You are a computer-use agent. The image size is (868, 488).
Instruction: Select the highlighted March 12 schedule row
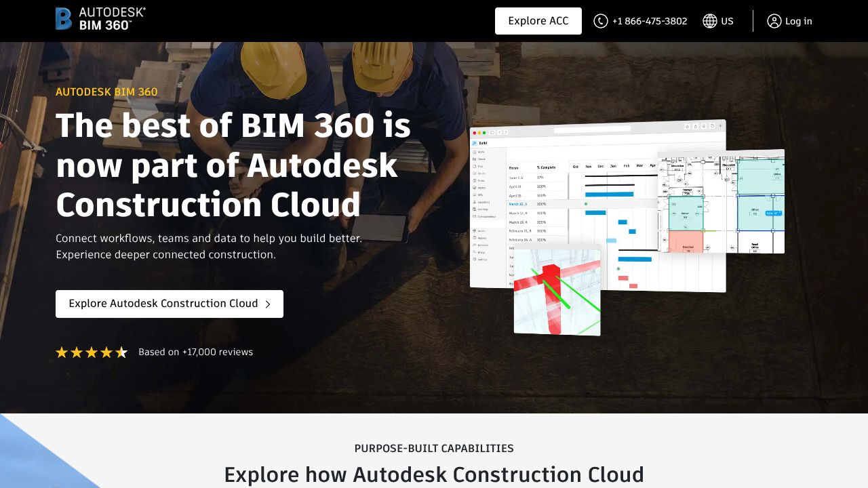click(518, 203)
